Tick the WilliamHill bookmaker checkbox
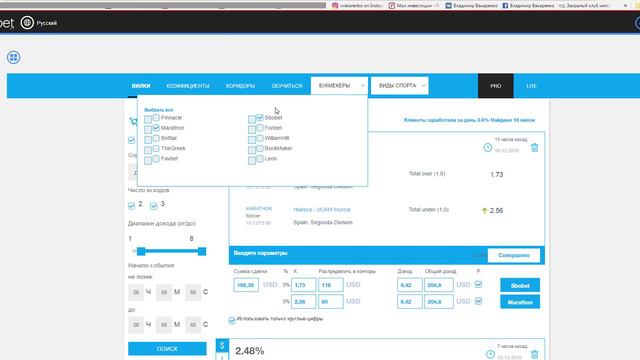 tap(260, 138)
